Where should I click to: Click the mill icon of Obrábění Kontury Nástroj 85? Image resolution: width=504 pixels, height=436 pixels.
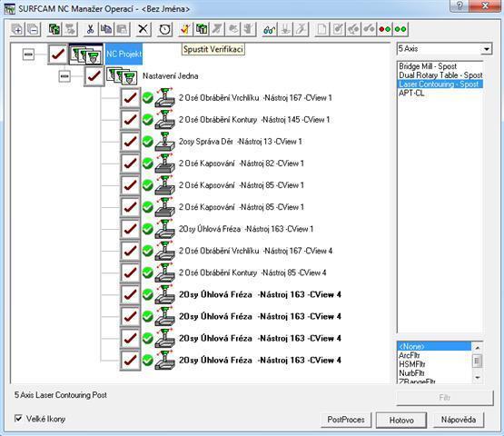pos(164,272)
